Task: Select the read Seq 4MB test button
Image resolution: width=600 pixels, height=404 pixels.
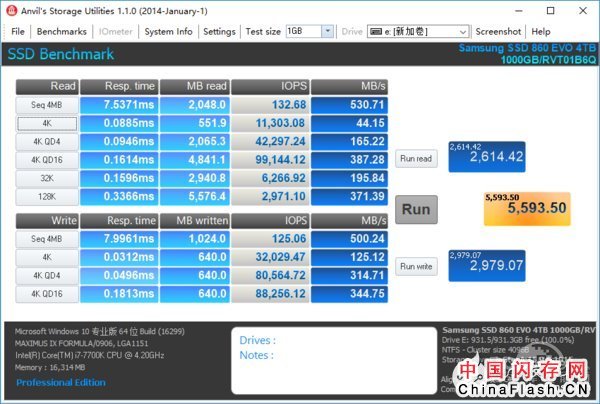Action: point(47,105)
